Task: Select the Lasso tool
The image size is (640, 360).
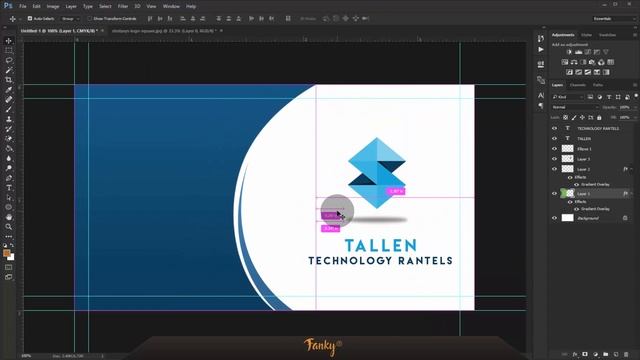Action: coord(9,60)
